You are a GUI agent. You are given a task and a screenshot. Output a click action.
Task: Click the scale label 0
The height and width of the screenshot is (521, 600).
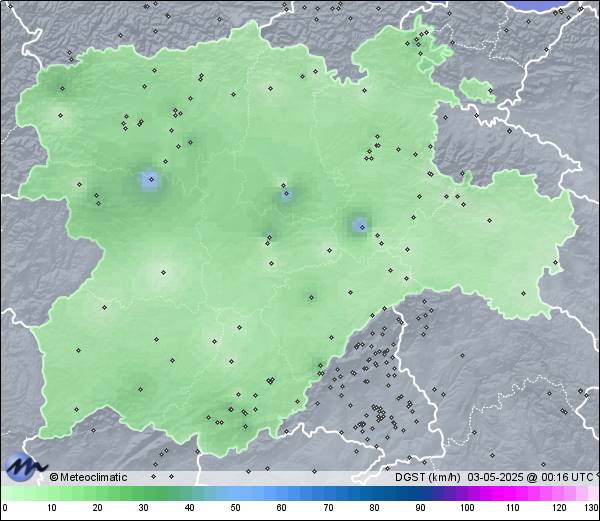click(x=5, y=508)
